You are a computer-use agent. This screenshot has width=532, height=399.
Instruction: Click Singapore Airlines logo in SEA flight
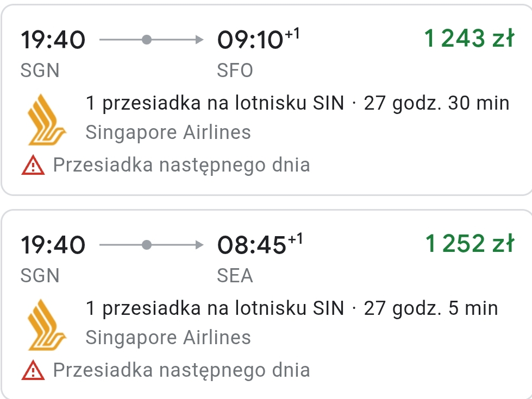click(x=47, y=325)
